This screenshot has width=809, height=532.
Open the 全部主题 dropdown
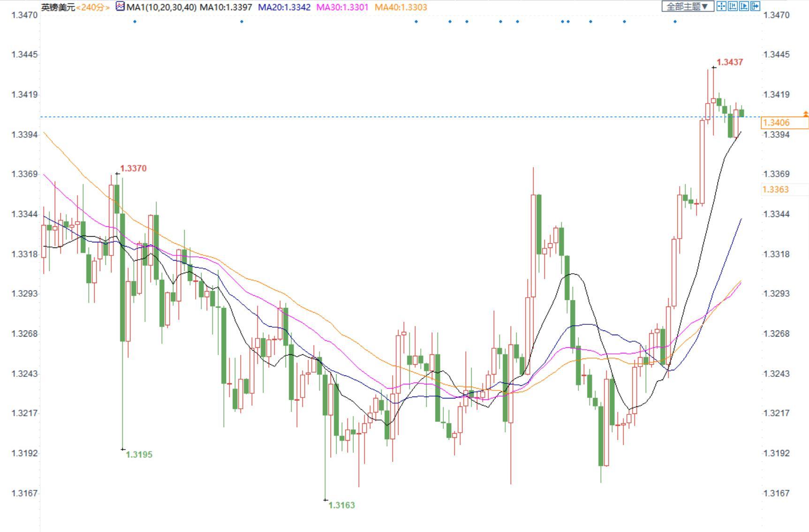click(x=688, y=7)
